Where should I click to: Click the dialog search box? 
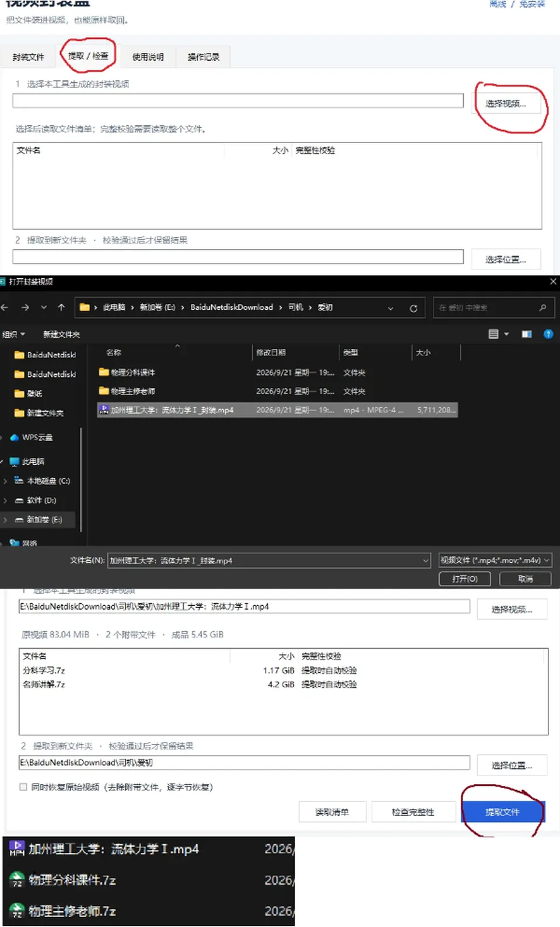tap(494, 307)
